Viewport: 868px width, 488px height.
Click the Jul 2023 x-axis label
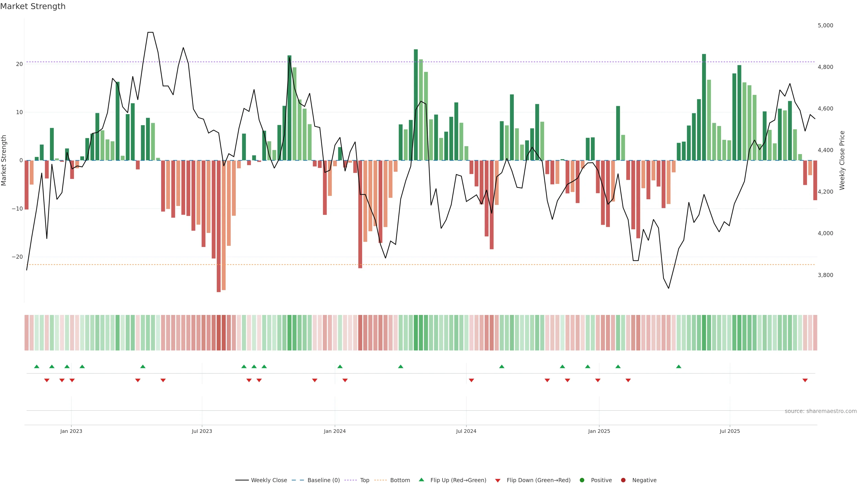coord(202,431)
